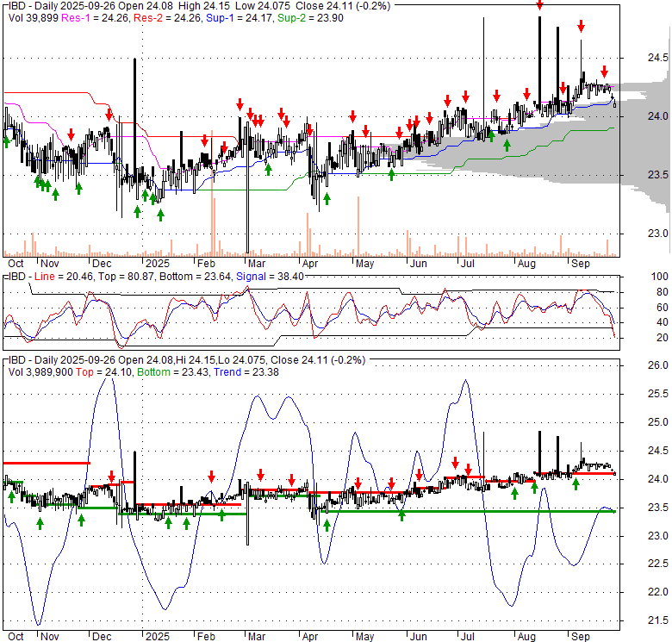Click the '2025' year label under the top chart
This screenshot has width=672, height=642.
coord(158,264)
